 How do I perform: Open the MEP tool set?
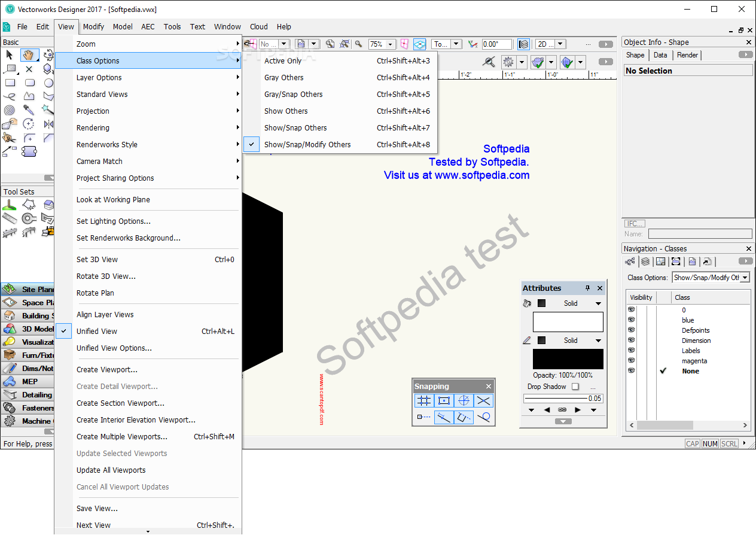tap(28, 382)
